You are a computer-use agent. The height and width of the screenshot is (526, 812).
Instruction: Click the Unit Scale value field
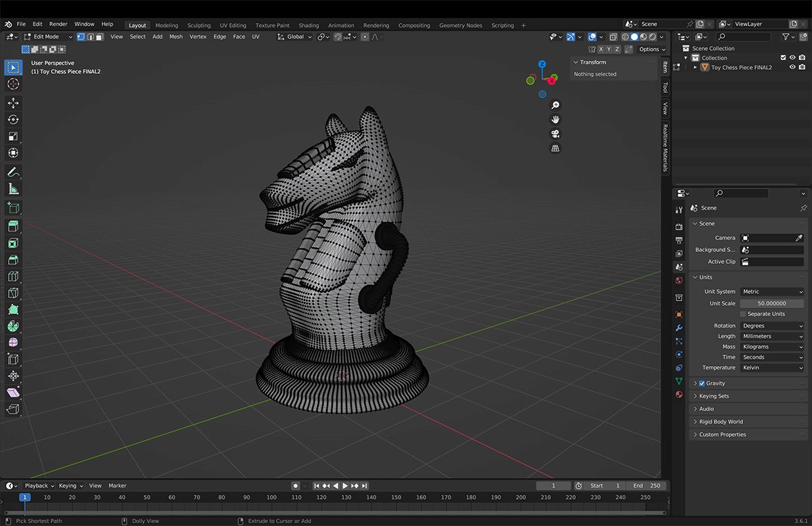pyautogui.click(x=771, y=303)
